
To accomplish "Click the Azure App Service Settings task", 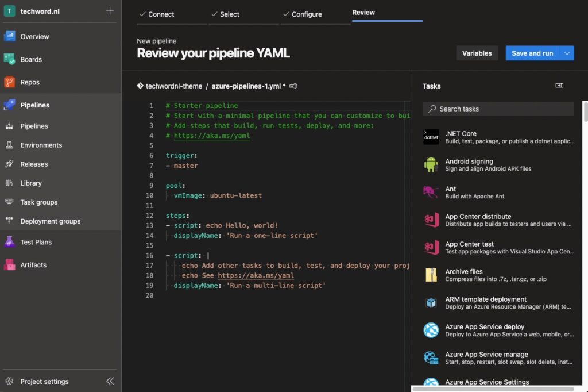I will 499,382.
